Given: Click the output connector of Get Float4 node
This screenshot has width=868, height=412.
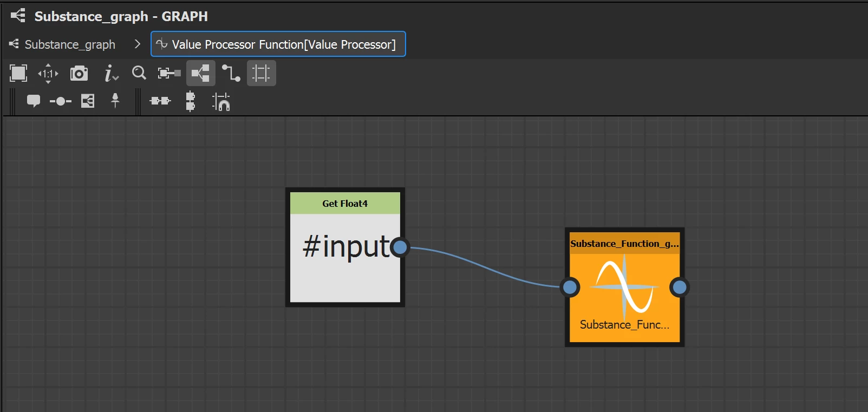Looking at the screenshot, I should [x=400, y=247].
